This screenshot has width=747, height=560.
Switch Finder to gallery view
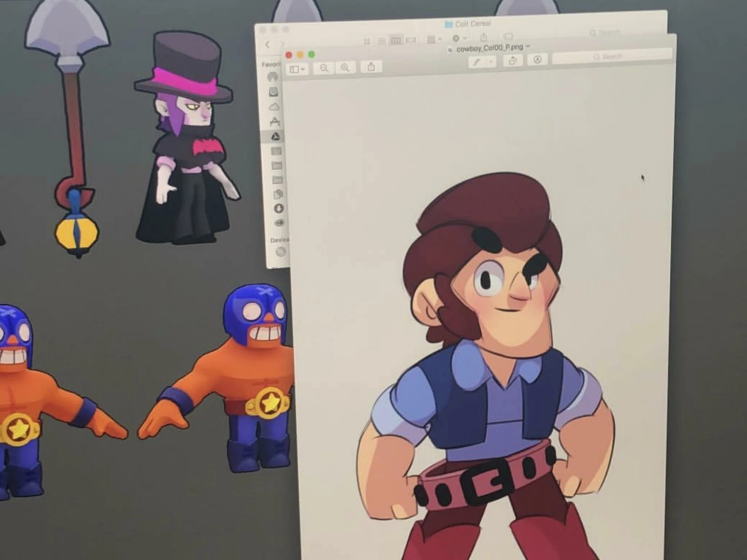(x=411, y=40)
